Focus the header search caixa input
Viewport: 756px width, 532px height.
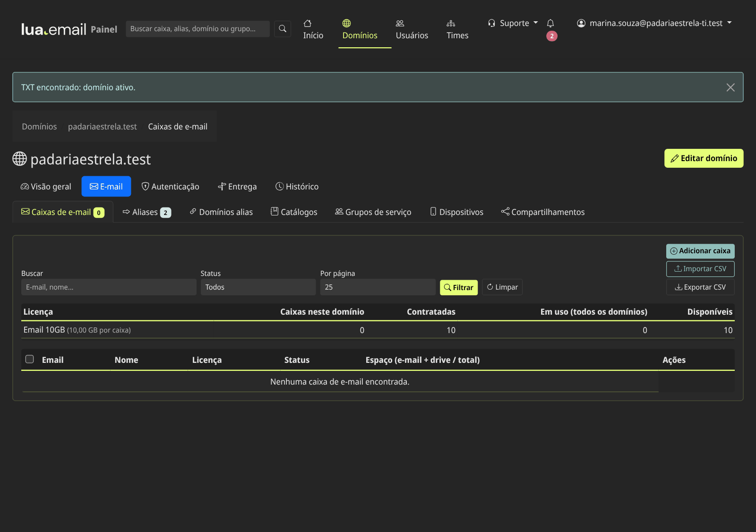[198, 29]
